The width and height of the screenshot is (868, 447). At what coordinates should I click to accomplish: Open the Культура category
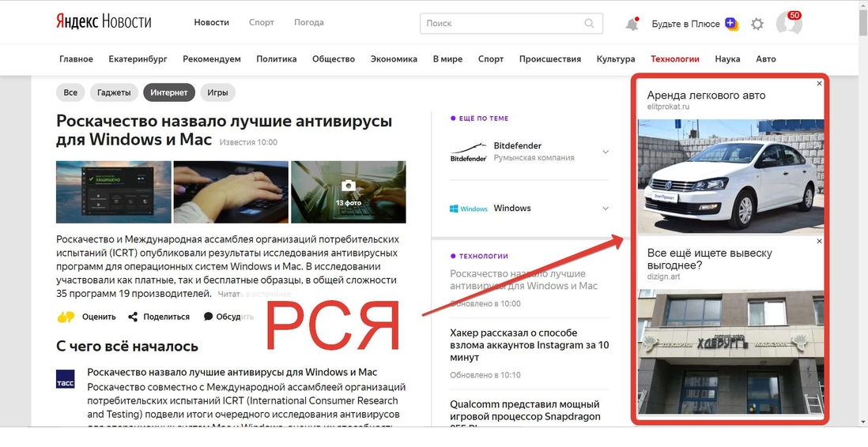pos(616,59)
